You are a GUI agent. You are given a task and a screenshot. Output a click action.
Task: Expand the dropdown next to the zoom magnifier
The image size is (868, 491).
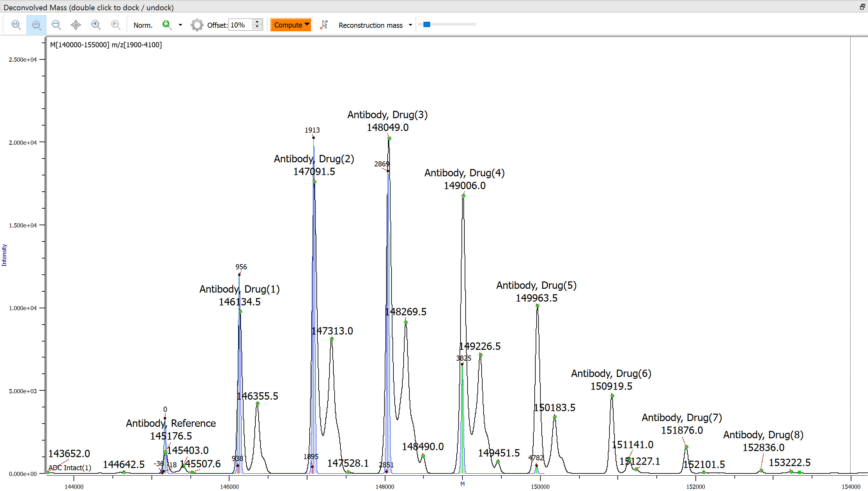pos(180,25)
